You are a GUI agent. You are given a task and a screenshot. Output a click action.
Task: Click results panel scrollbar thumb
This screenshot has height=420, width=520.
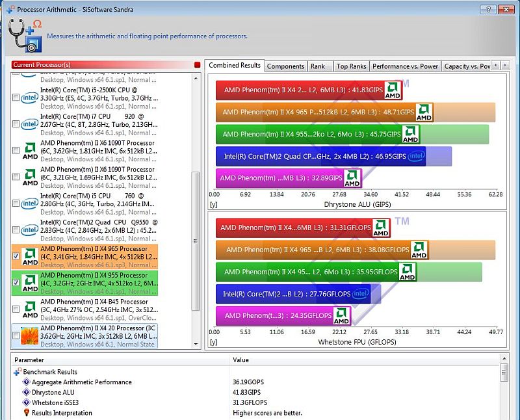[x=504, y=373]
